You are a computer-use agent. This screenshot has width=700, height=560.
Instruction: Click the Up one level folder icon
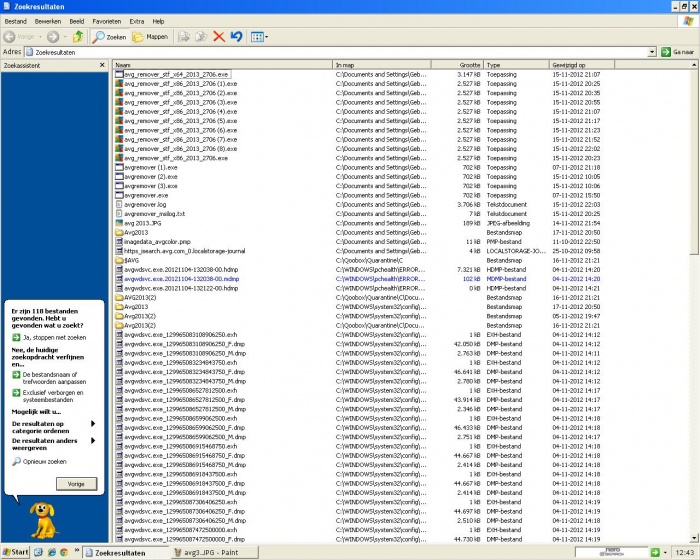click(x=77, y=37)
